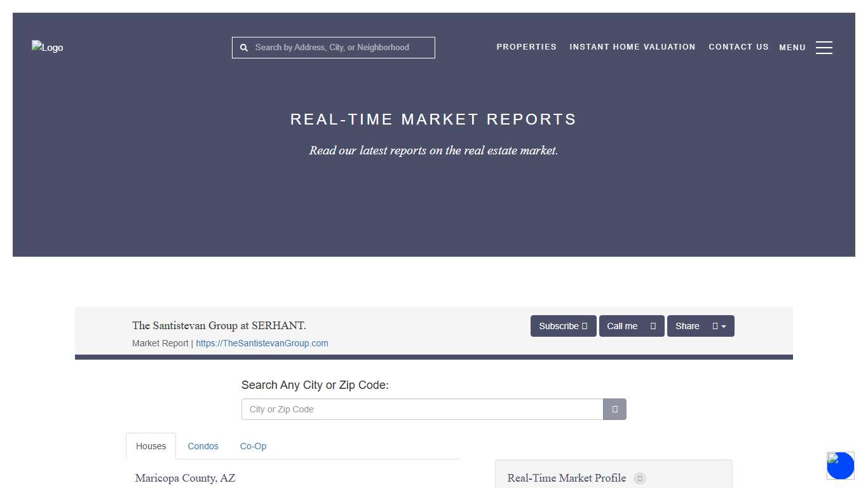Click the search button beside the City or Zip field
This screenshot has height=488, width=868.
614,409
